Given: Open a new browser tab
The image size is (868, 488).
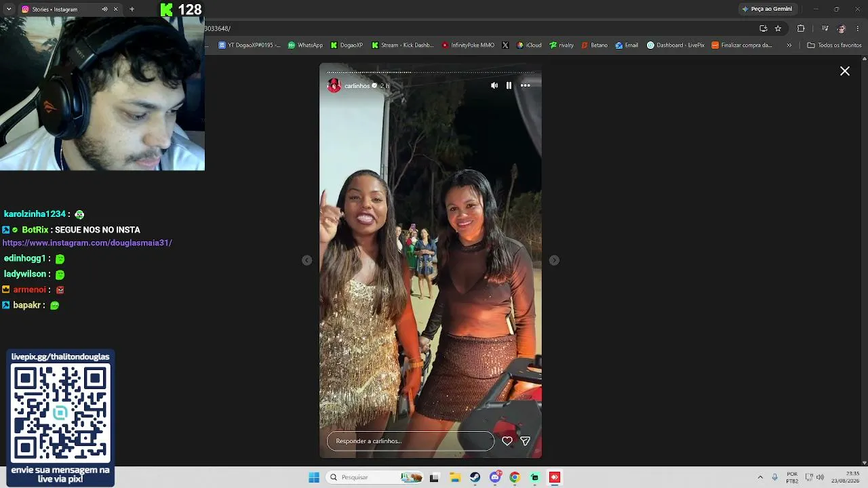Looking at the screenshot, I should point(132,9).
